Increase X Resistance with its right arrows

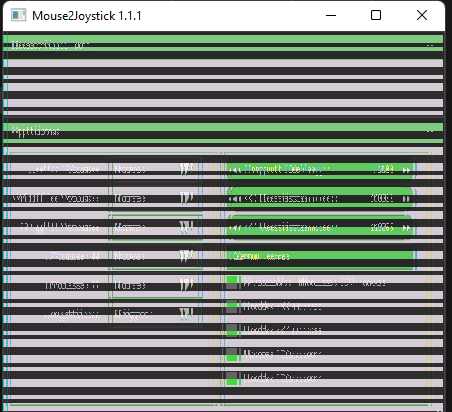[x=406, y=199]
